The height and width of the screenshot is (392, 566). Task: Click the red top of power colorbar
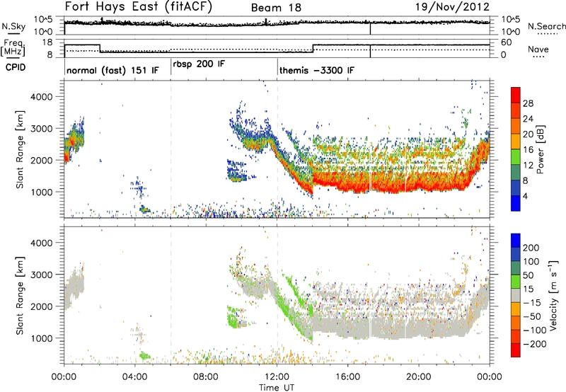coord(516,95)
